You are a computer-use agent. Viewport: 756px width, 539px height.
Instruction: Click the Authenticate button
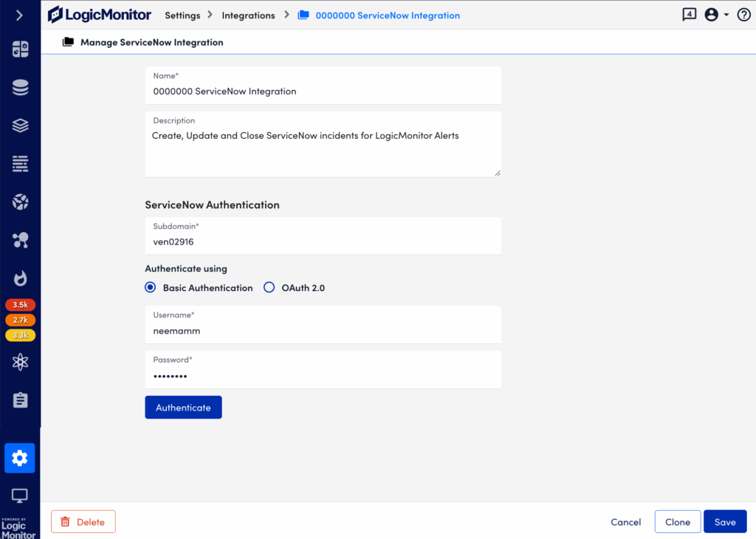coord(183,408)
